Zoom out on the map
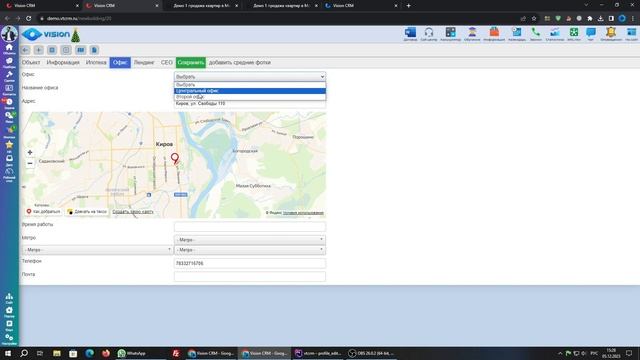 click(x=30, y=163)
